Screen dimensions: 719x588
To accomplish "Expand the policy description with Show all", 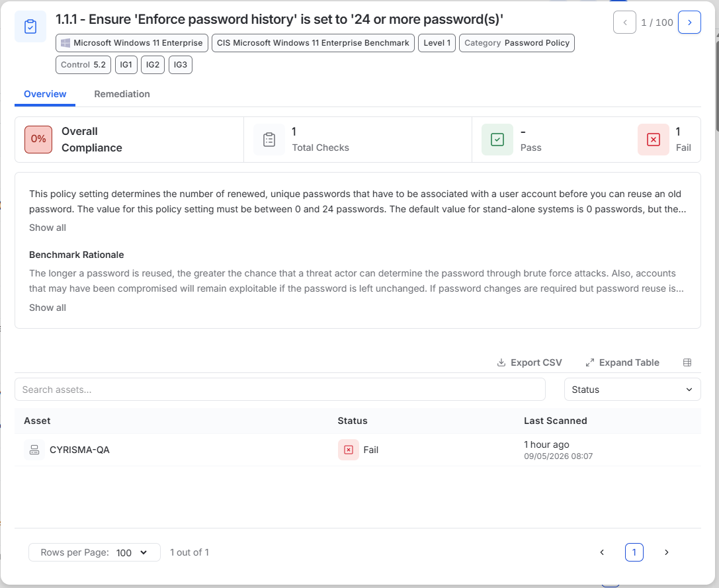I will pyautogui.click(x=48, y=228).
